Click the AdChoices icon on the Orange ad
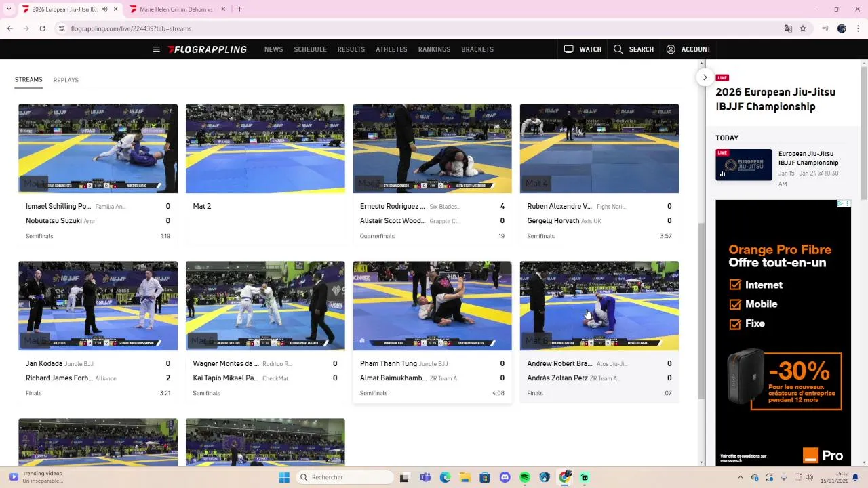This screenshot has width=868, height=488. (x=840, y=203)
